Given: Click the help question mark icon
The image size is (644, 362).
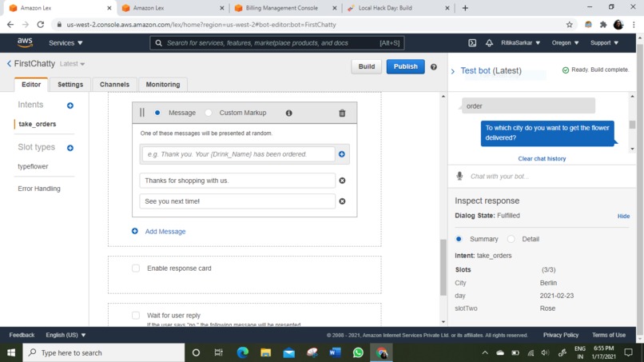Looking at the screenshot, I should [434, 66].
